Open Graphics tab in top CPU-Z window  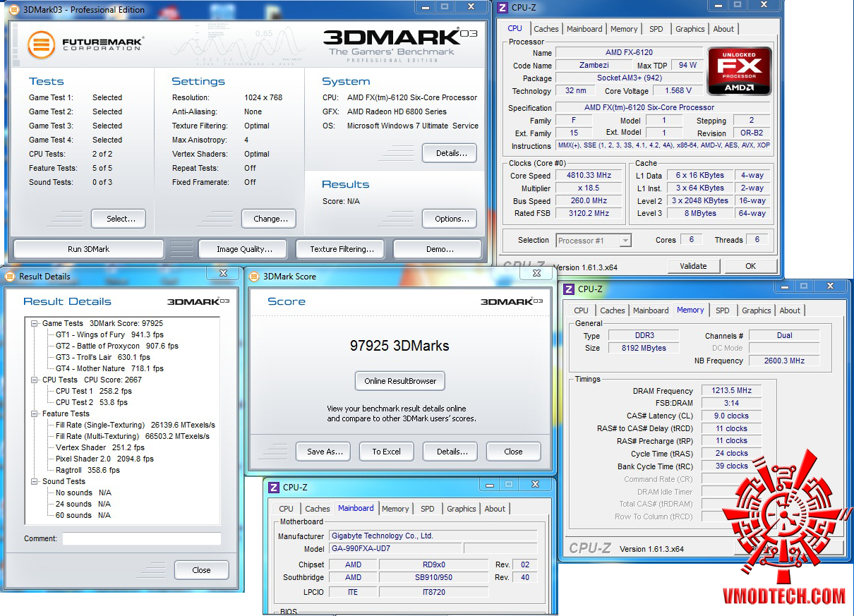pyautogui.click(x=690, y=29)
